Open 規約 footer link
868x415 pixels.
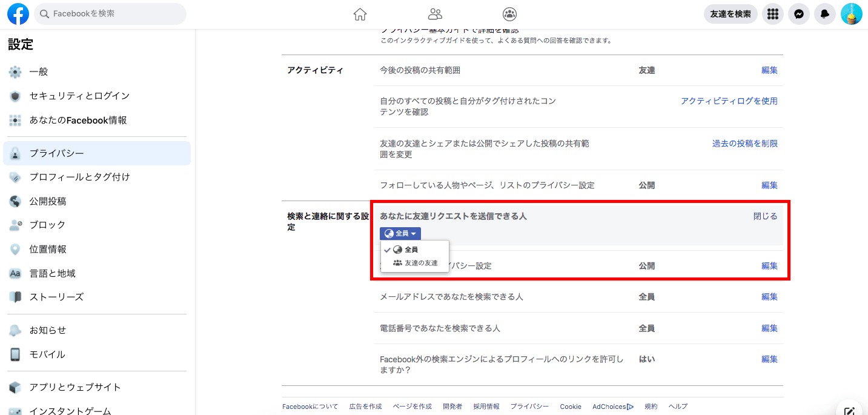tap(651, 407)
